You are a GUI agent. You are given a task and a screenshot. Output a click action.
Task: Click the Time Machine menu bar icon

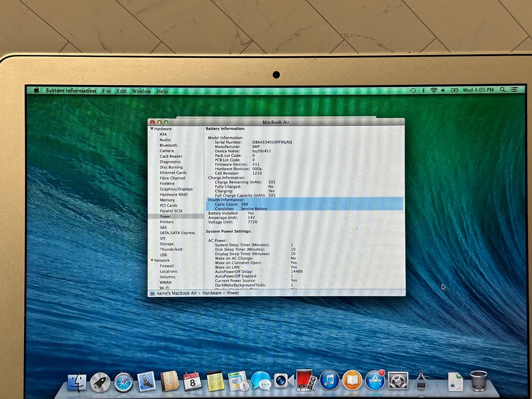(413, 90)
